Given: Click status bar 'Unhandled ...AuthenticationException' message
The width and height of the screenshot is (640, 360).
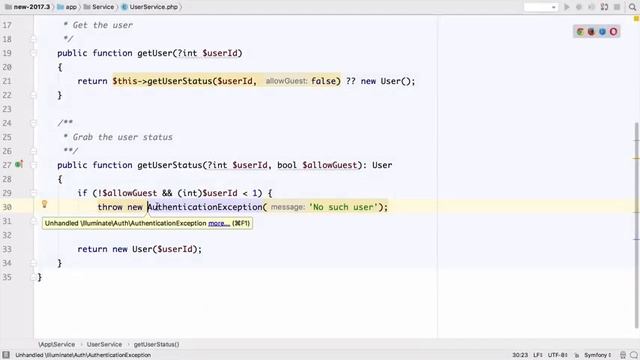Looking at the screenshot, I should click(83, 355).
